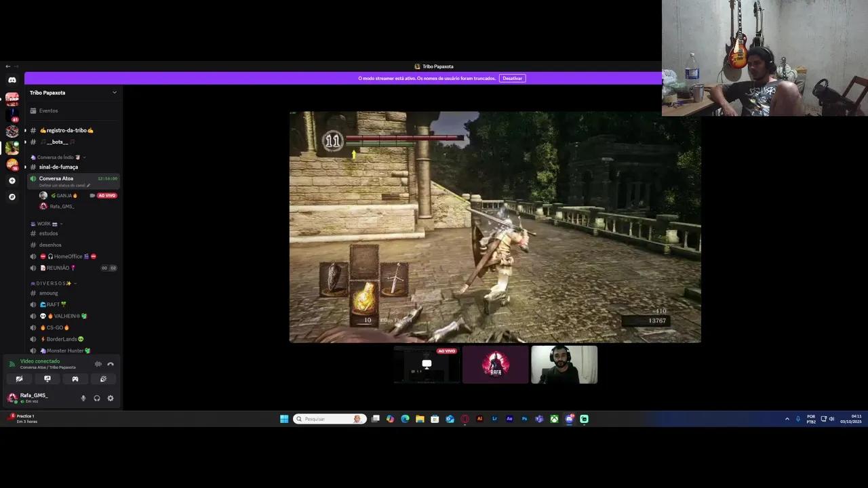
Task: Click the AO VIVO badge next to GANJA
Action: point(106,196)
